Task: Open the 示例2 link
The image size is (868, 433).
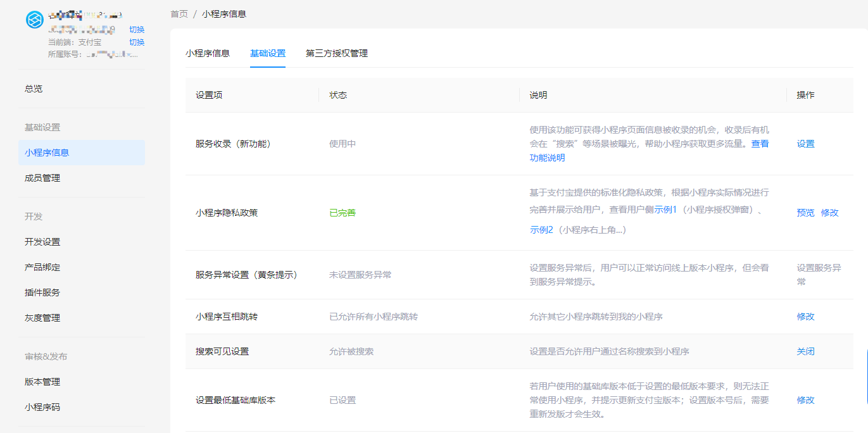Action: pyautogui.click(x=541, y=230)
